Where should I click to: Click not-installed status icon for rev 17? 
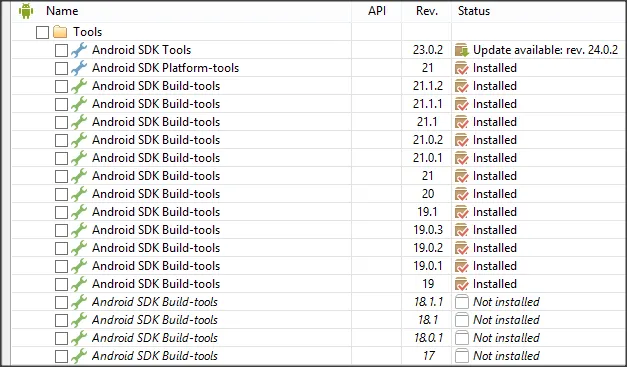462,356
